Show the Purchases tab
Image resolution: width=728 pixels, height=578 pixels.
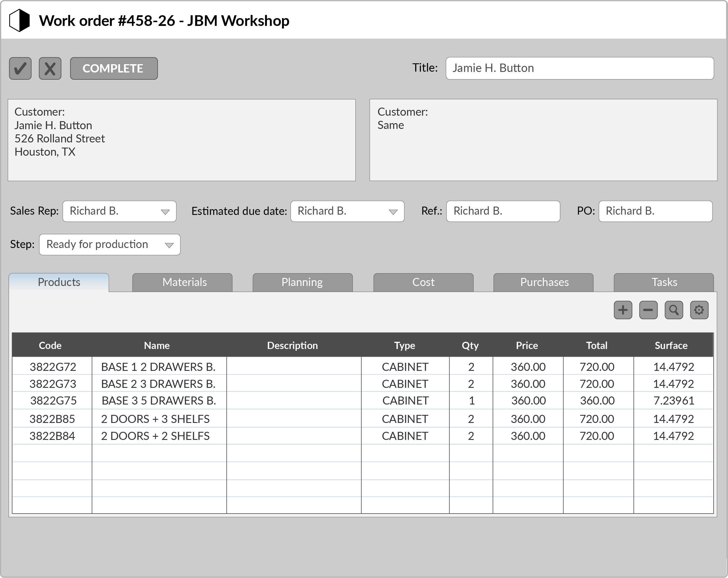[544, 282]
